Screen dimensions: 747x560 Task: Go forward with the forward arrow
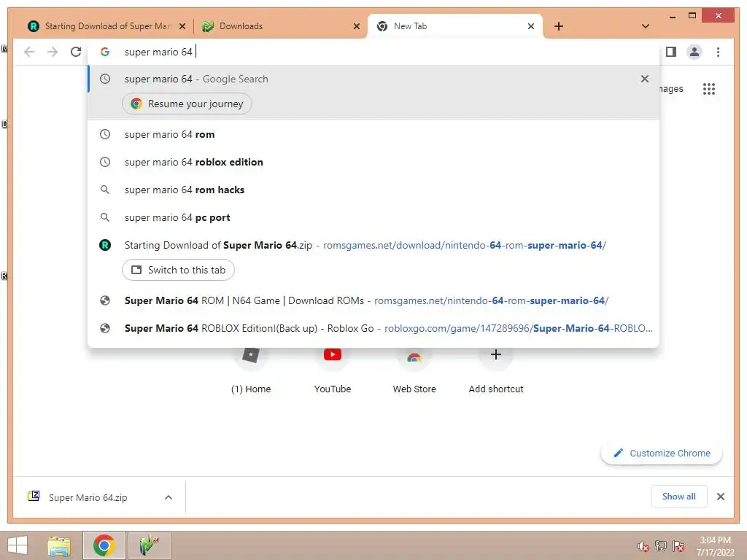coord(53,52)
